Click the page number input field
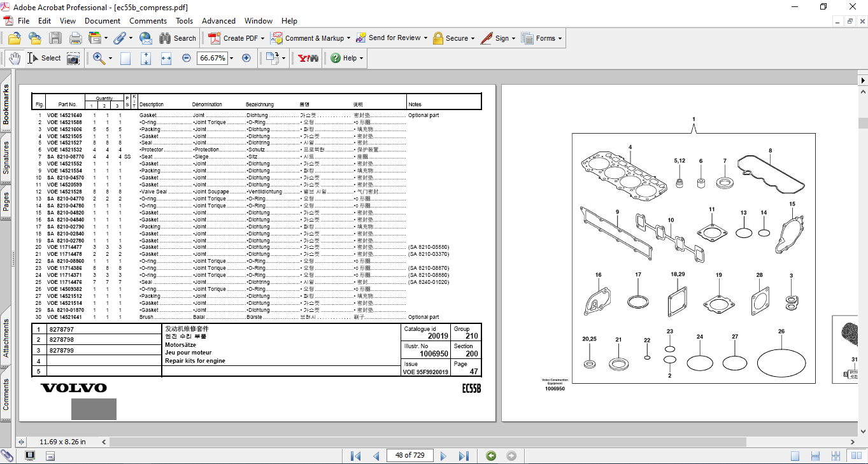868x464 pixels. pyautogui.click(x=409, y=456)
